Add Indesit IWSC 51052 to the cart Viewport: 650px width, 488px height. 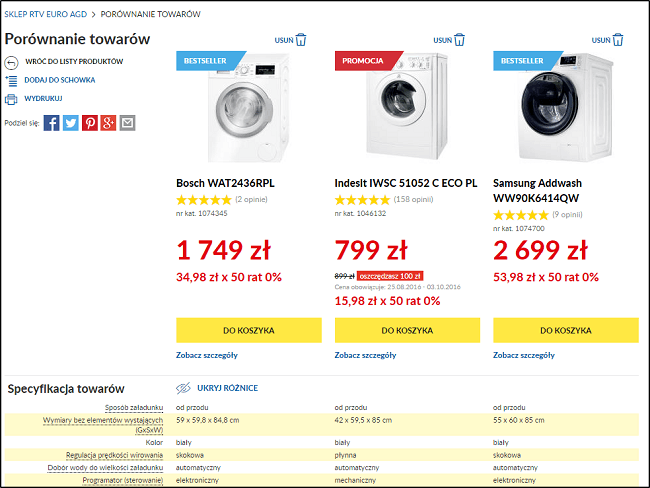pyautogui.click(x=407, y=330)
